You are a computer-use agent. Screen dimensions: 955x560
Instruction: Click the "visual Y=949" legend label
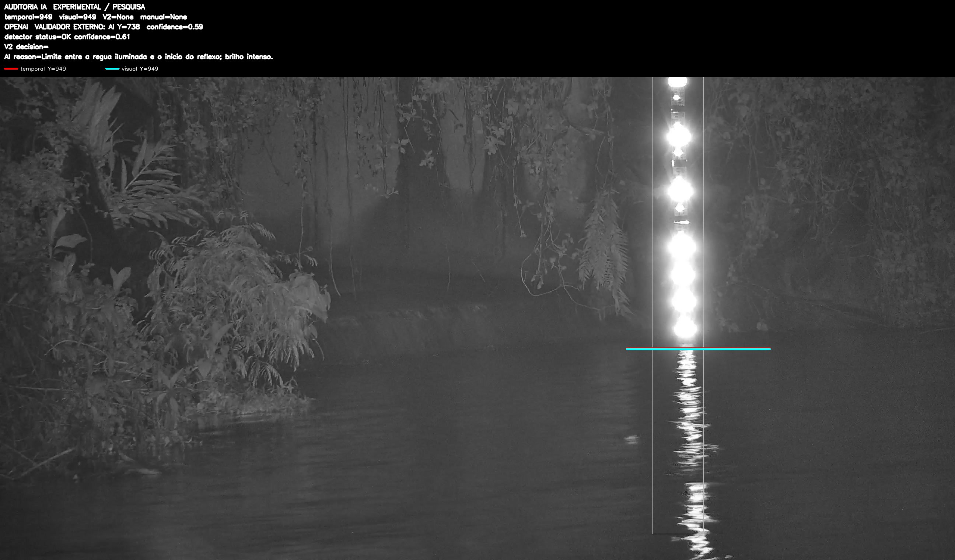[x=140, y=69]
